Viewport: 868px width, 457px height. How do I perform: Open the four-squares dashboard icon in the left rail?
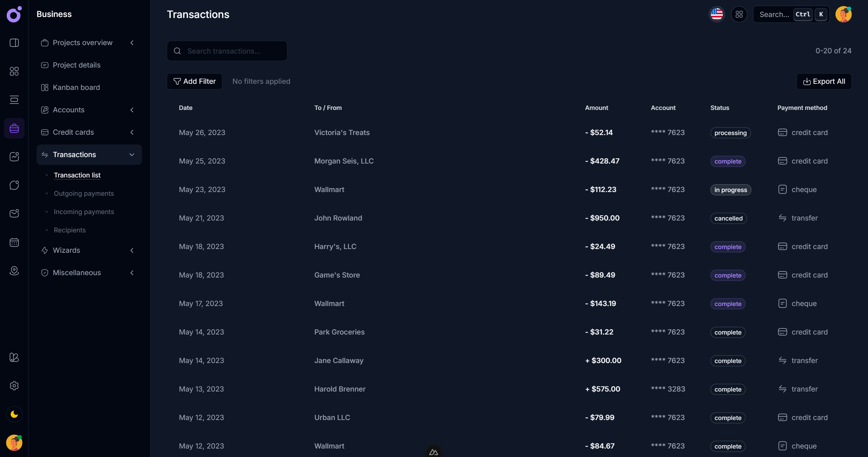(14, 71)
